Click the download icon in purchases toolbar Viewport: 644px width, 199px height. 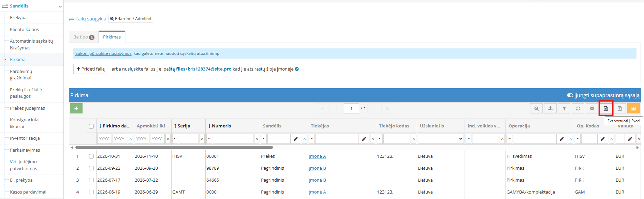pyautogui.click(x=550, y=108)
